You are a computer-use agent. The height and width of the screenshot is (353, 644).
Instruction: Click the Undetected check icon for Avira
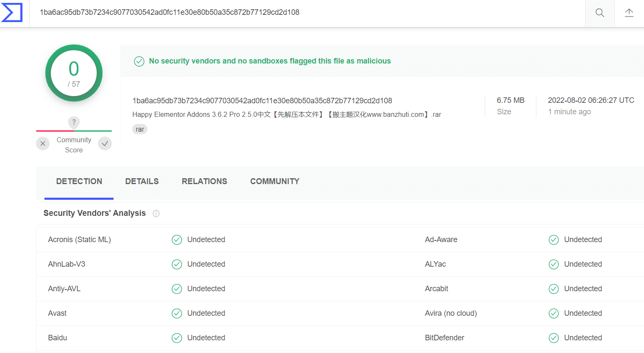[x=554, y=314]
